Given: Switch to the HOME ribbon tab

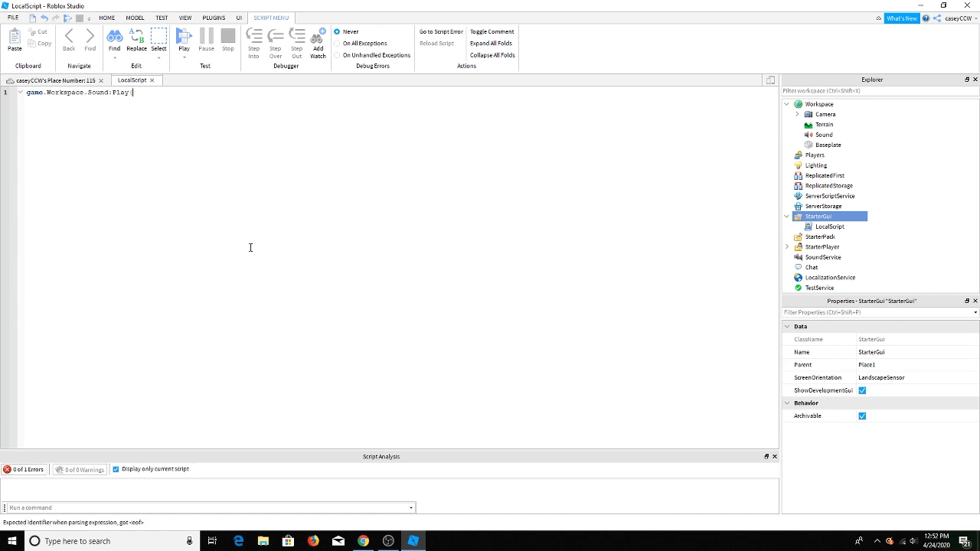Looking at the screenshot, I should tap(106, 18).
